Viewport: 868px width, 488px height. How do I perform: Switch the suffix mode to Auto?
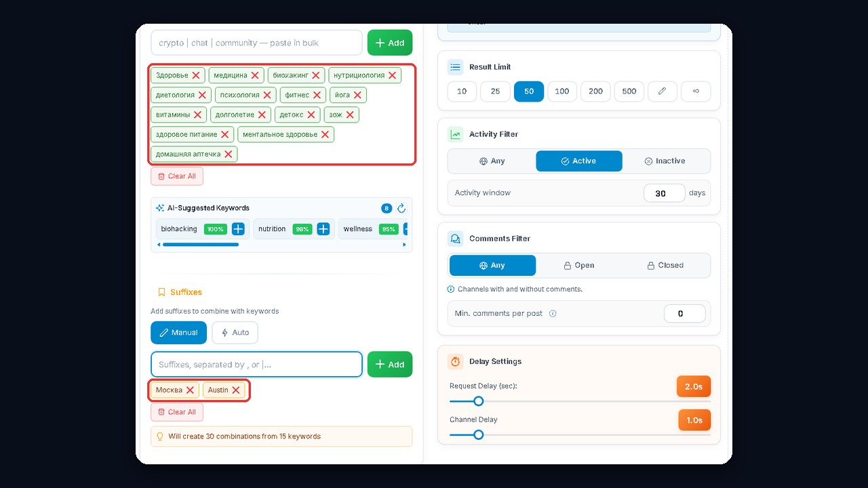point(235,333)
